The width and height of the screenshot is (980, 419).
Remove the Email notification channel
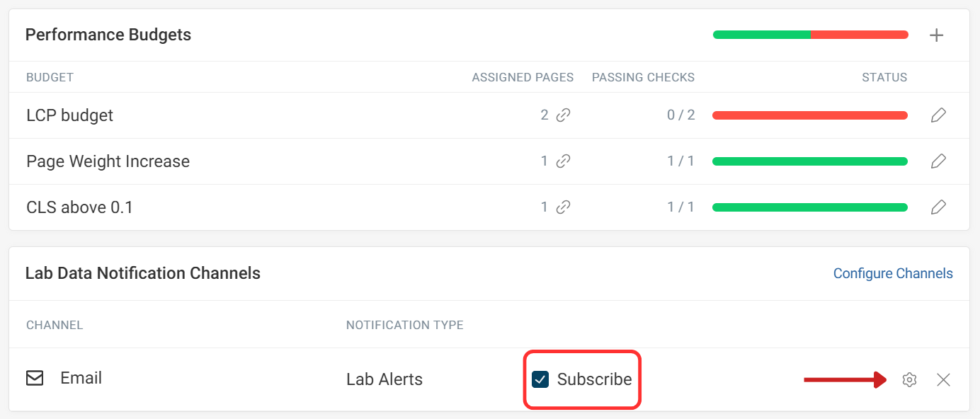[x=943, y=380]
